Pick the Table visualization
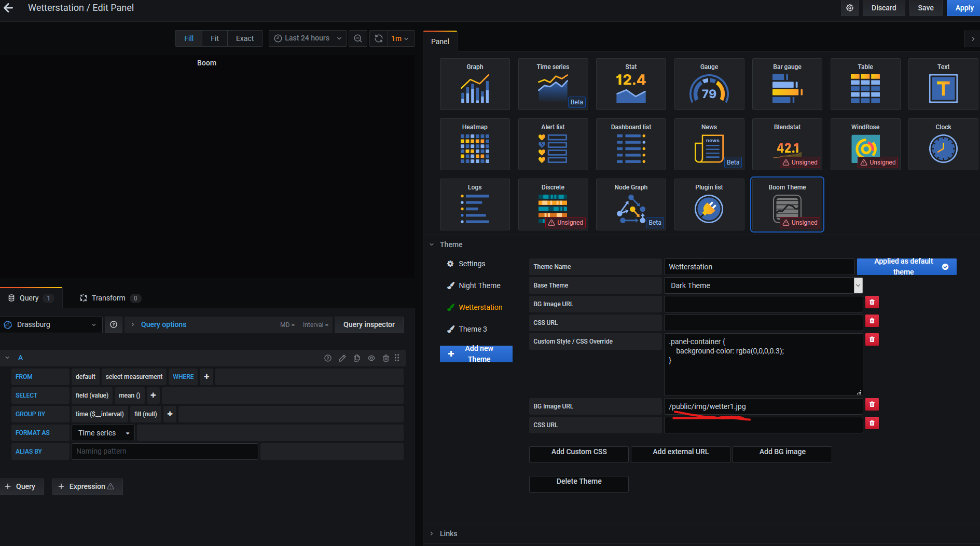 coord(865,84)
